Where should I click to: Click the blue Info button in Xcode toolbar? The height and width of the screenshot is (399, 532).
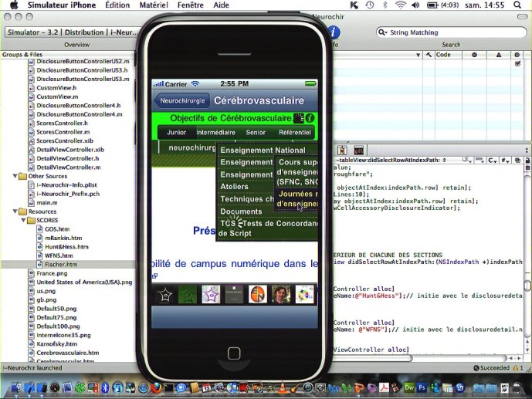(334, 32)
